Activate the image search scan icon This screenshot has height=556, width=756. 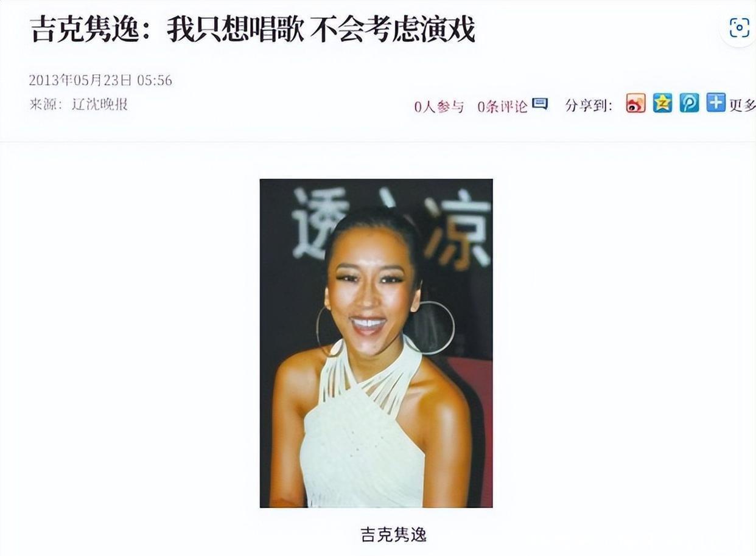tap(739, 27)
